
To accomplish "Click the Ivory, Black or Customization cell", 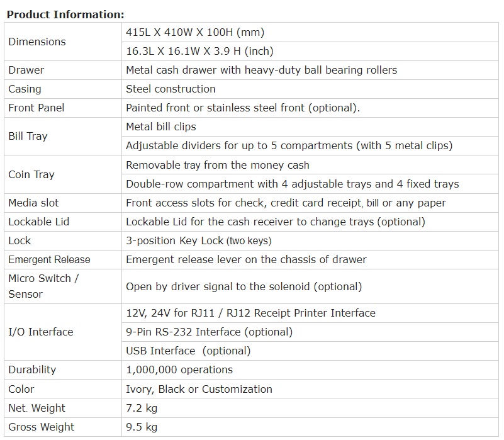I will (199, 389).
